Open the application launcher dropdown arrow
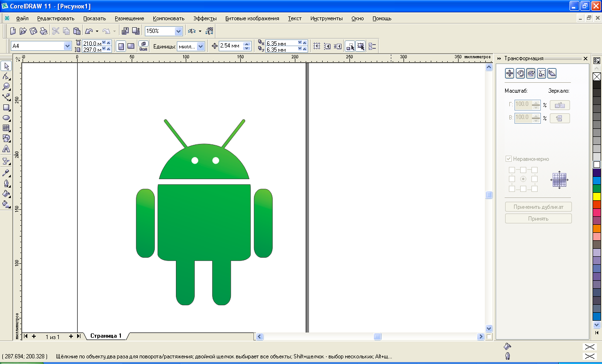 tap(200, 31)
